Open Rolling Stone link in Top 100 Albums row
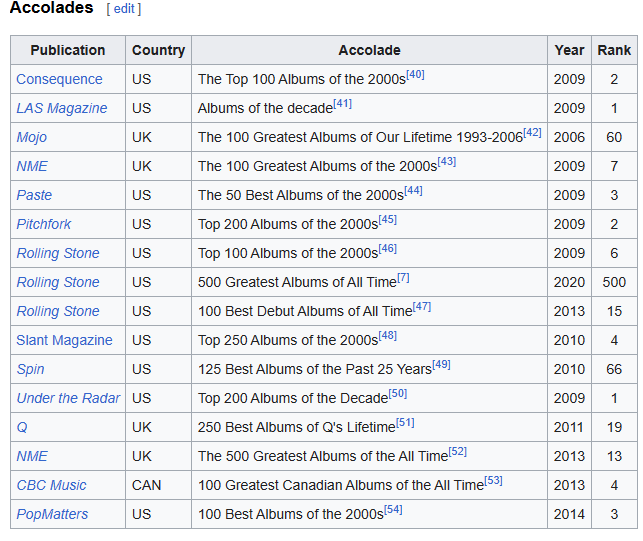This screenshot has height=541, width=643. coord(58,253)
